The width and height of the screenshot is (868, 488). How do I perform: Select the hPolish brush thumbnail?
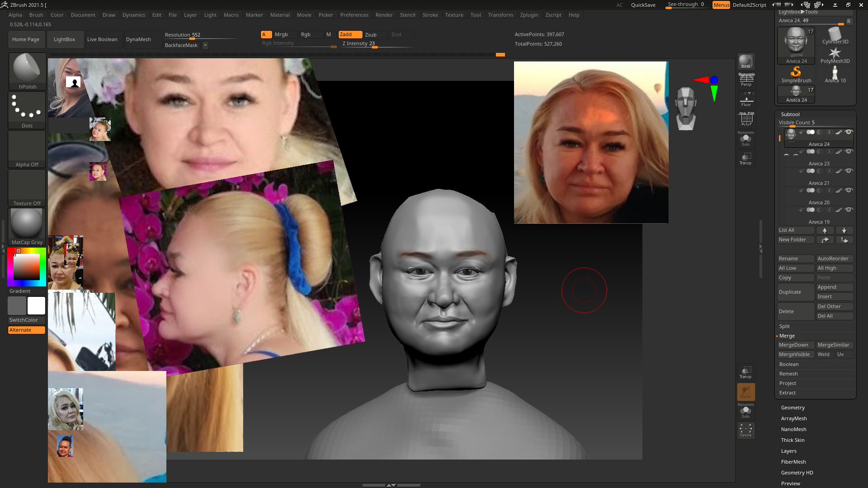click(x=27, y=71)
